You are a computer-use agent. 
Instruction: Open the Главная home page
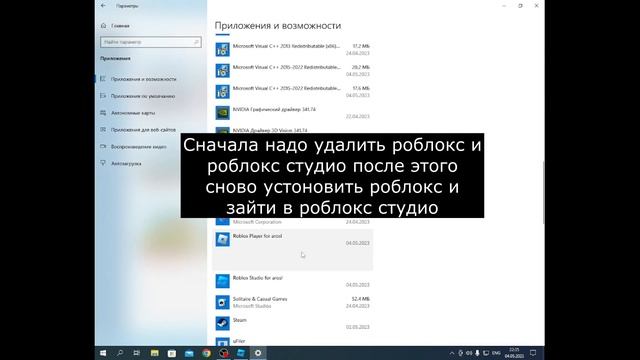tap(116, 26)
